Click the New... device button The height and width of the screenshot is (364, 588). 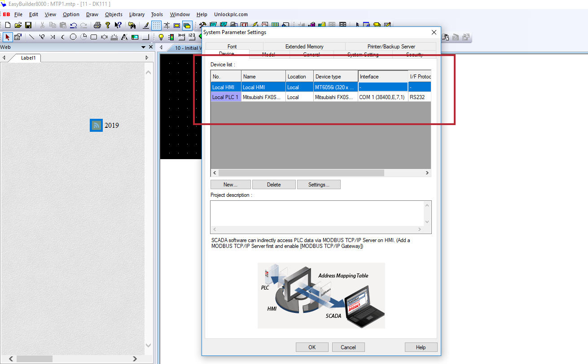(230, 185)
